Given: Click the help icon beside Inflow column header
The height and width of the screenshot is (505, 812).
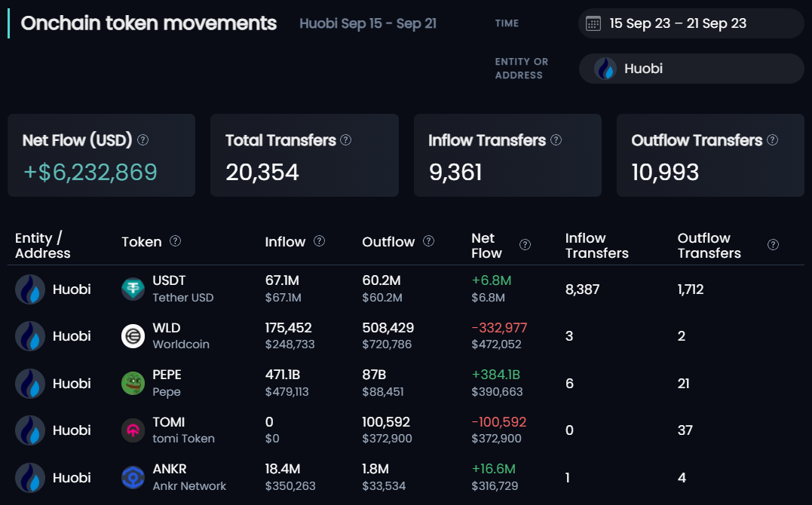Looking at the screenshot, I should [x=320, y=241].
